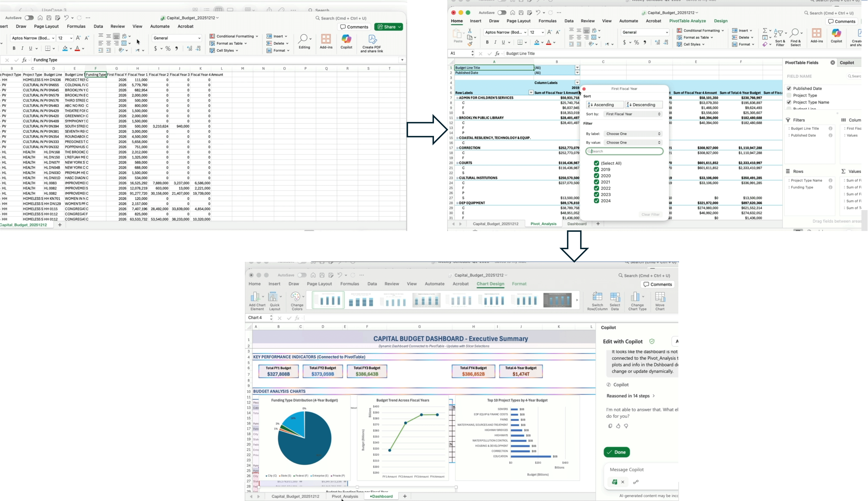Open the 'By value' Choose One dropdown
Image resolution: width=868 pixels, height=501 pixels.
pyautogui.click(x=633, y=143)
